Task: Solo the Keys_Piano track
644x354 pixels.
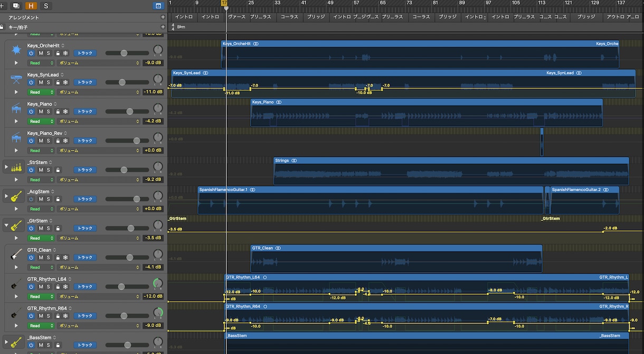Action: (48, 111)
